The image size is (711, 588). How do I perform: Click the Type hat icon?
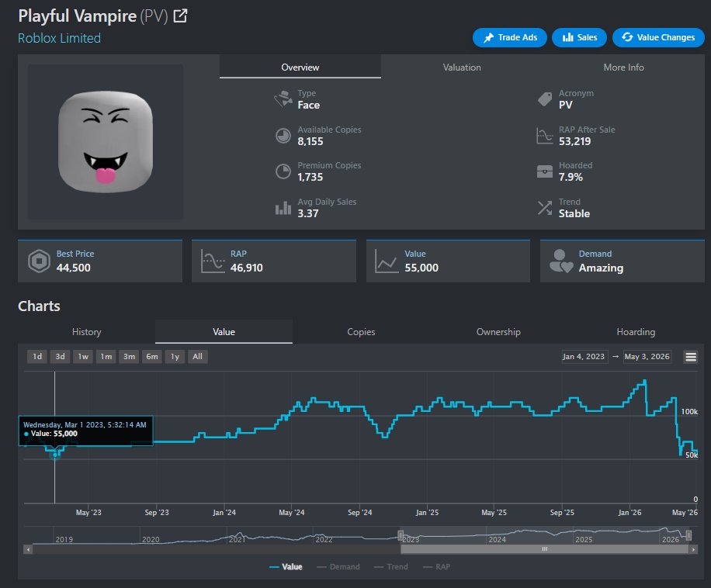(283, 99)
